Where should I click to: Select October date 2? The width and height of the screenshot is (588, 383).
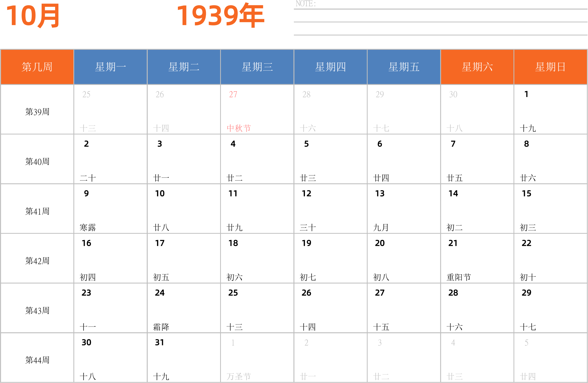pos(86,144)
